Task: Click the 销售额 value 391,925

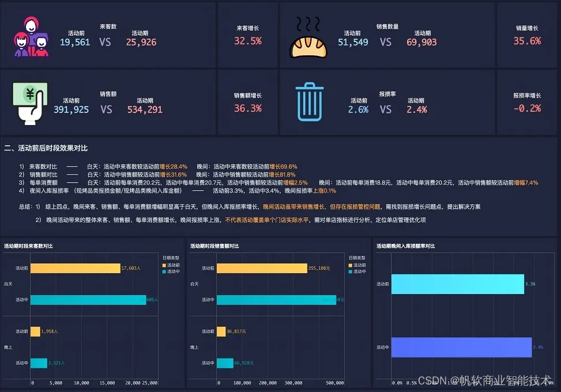Action: [71, 110]
